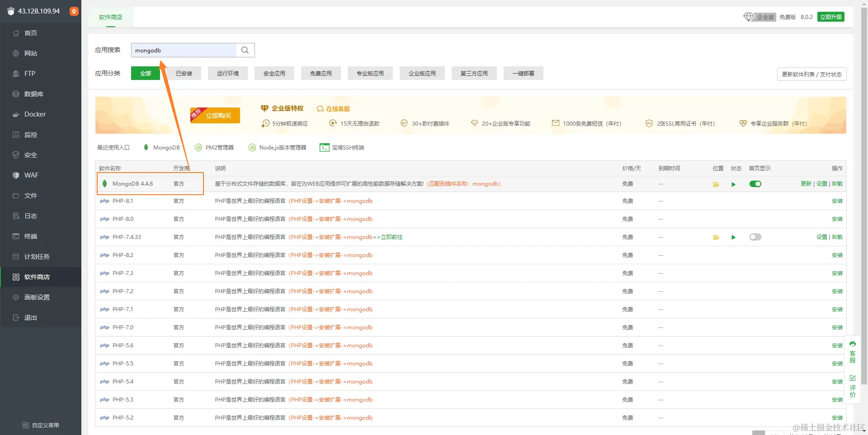Open 宝塔SSH终端 recent entry
The height and width of the screenshot is (435, 868).
click(342, 148)
